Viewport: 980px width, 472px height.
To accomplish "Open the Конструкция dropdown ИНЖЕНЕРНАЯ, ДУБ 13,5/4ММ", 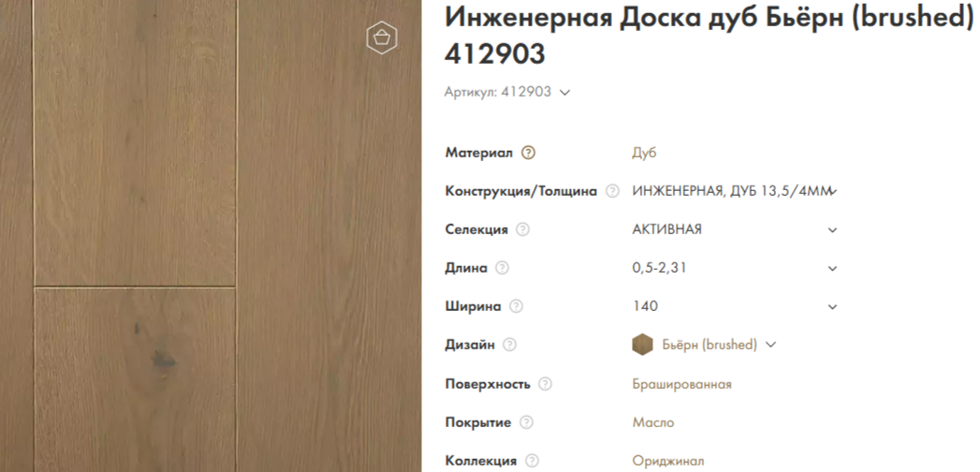I will 735,191.
